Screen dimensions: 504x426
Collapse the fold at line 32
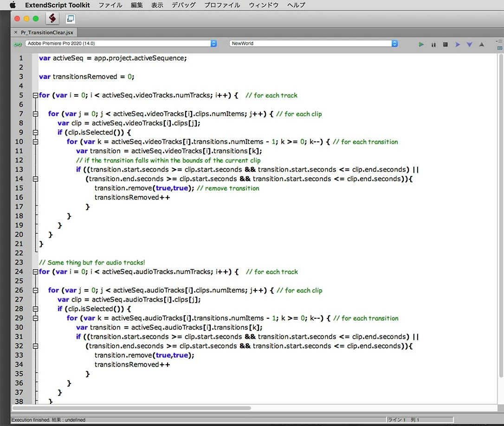35,346
